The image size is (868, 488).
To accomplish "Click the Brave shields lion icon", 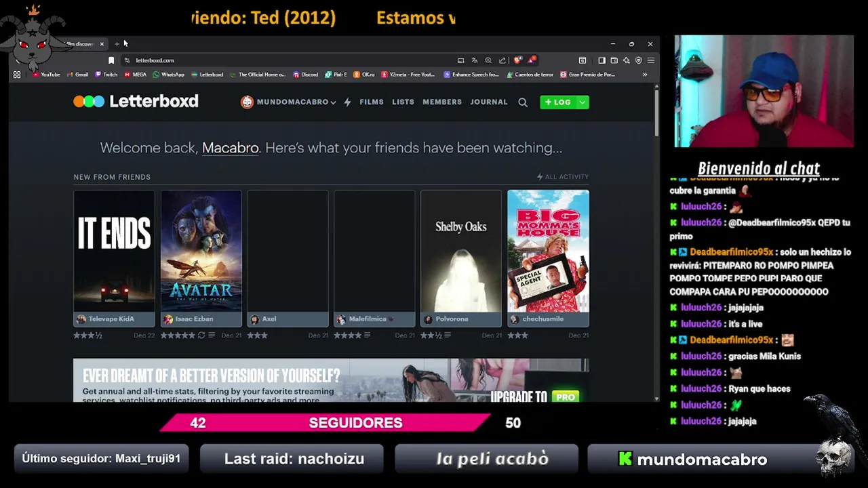I will (x=518, y=60).
